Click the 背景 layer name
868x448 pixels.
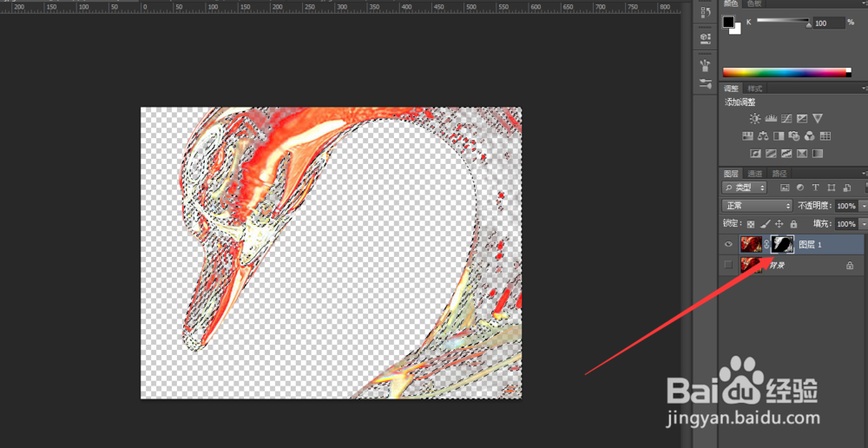pyautogui.click(x=778, y=266)
